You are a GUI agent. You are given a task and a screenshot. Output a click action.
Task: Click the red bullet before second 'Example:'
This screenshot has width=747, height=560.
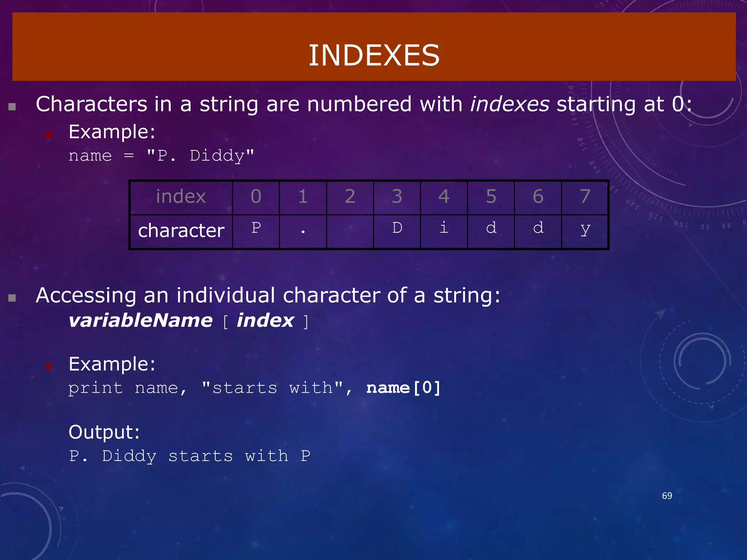click(49, 367)
